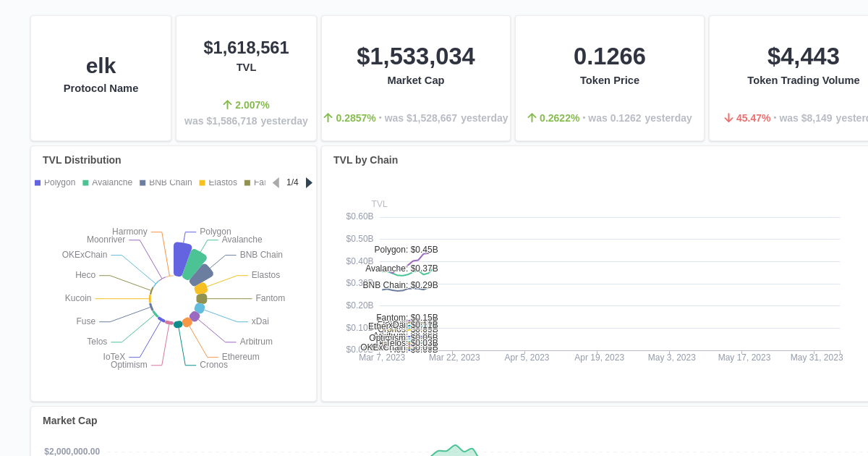This screenshot has width=868, height=456.
Task: Click the red down-arrow on Token Trading Volume
Action: pos(729,118)
